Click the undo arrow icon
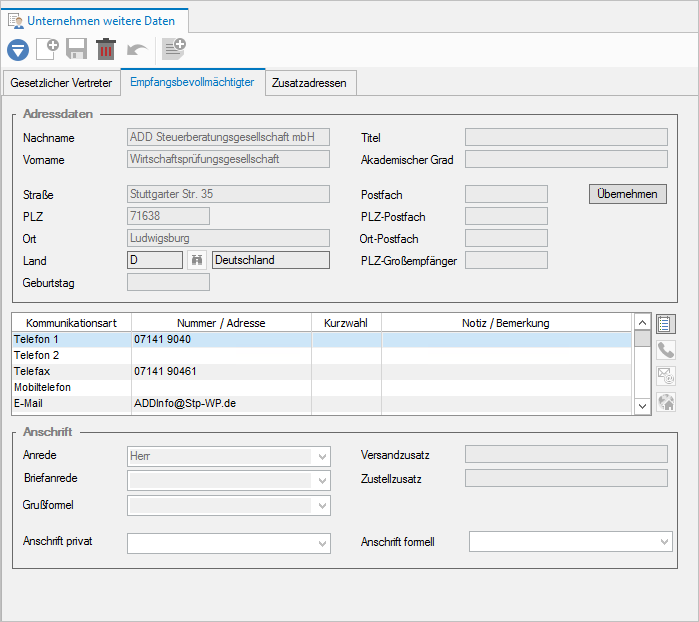 [137, 49]
